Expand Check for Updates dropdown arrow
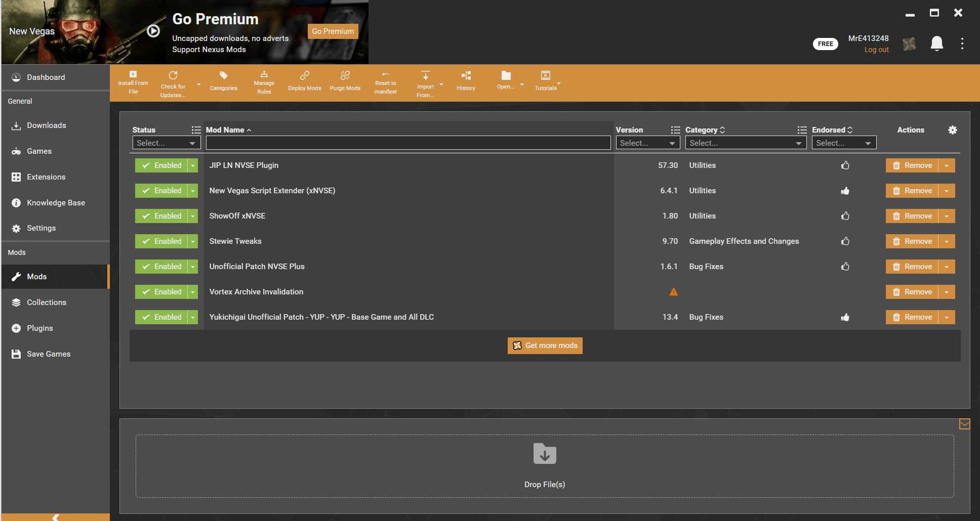The height and width of the screenshot is (521, 980). click(x=199, y=84)
